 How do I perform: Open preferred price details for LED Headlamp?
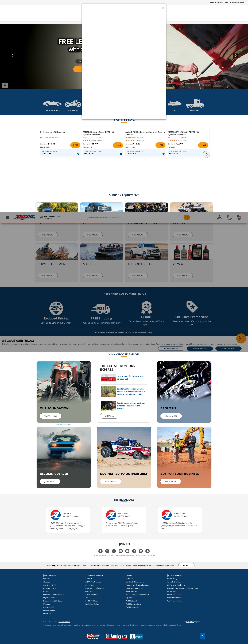[x=78, y=154]
